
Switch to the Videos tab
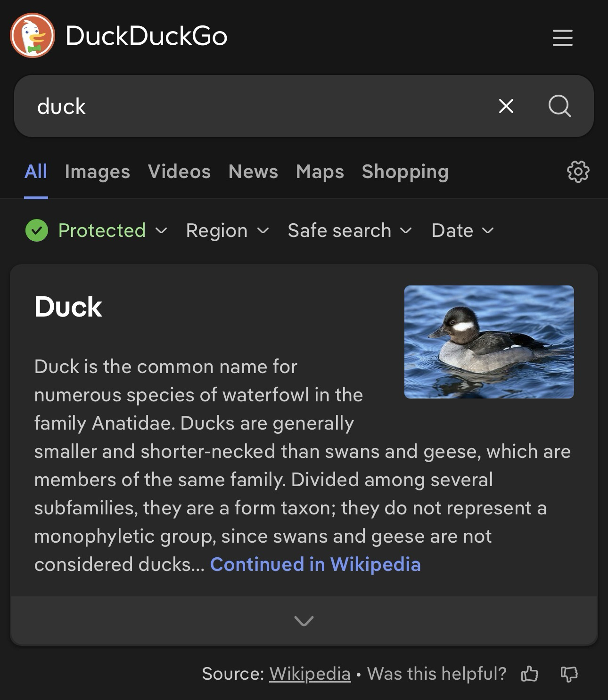[179, 171]
